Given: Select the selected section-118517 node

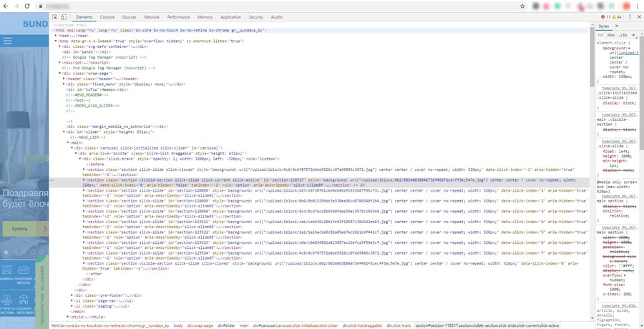Looking at the screenshot, I should 321,182.
